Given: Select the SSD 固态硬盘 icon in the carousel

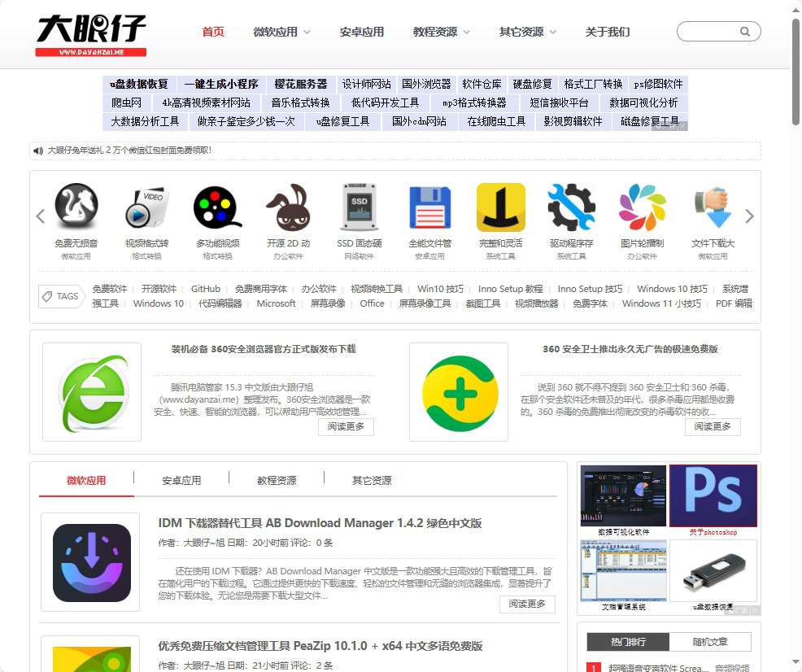Looking at the screenshot, I should (359, 207).
